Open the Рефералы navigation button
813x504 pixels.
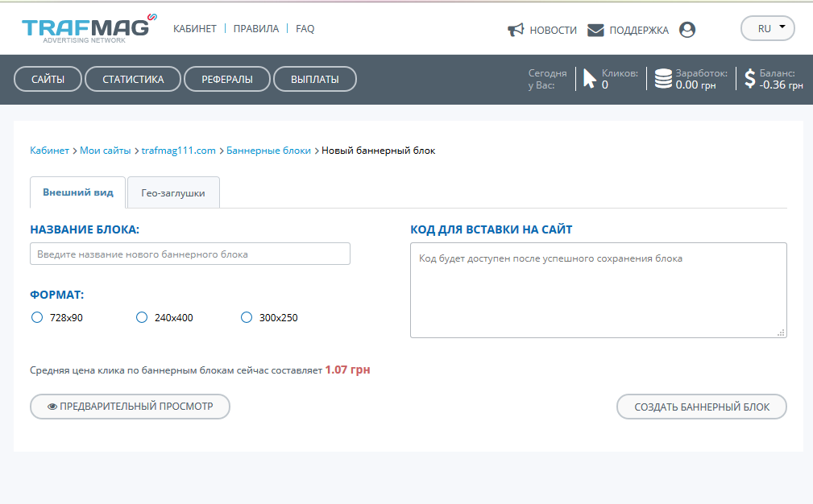[227, 79]
